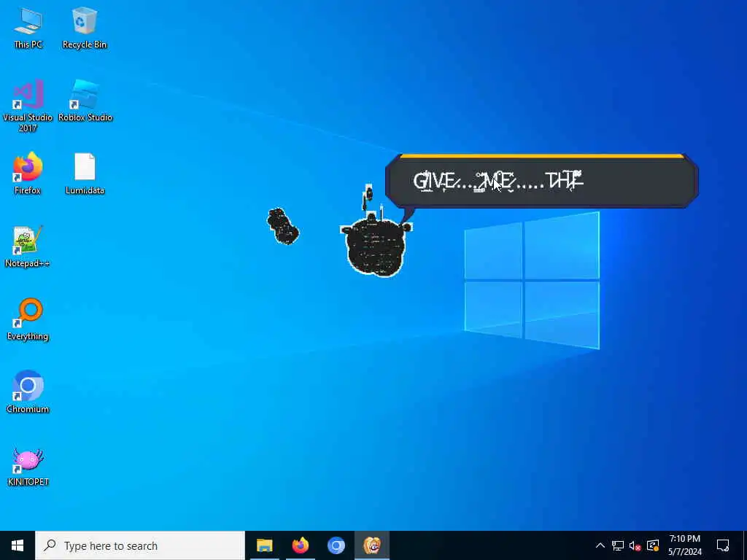Screen dimensions: 747x560
Task: Open the network status tray icon
Action: coord(617,545)
